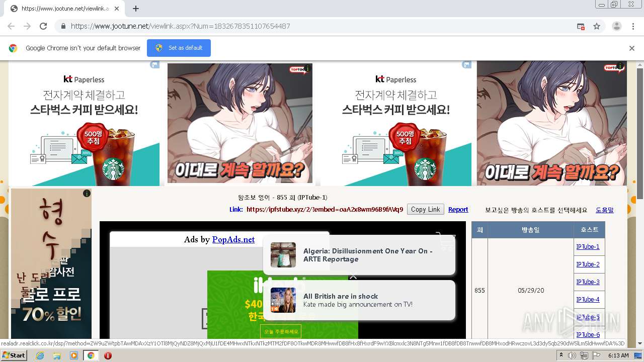
Task: Click the lock icon in address bar
Action: pos(63,26)
